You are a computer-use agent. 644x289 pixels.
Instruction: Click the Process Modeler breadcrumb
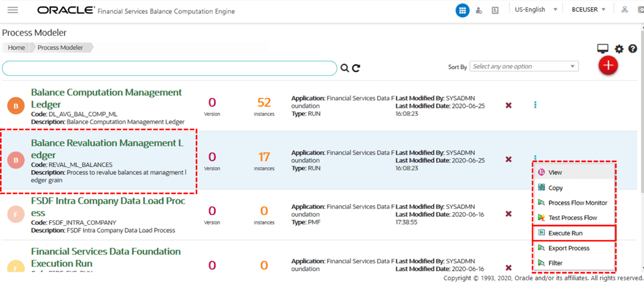tap(60, 48)
